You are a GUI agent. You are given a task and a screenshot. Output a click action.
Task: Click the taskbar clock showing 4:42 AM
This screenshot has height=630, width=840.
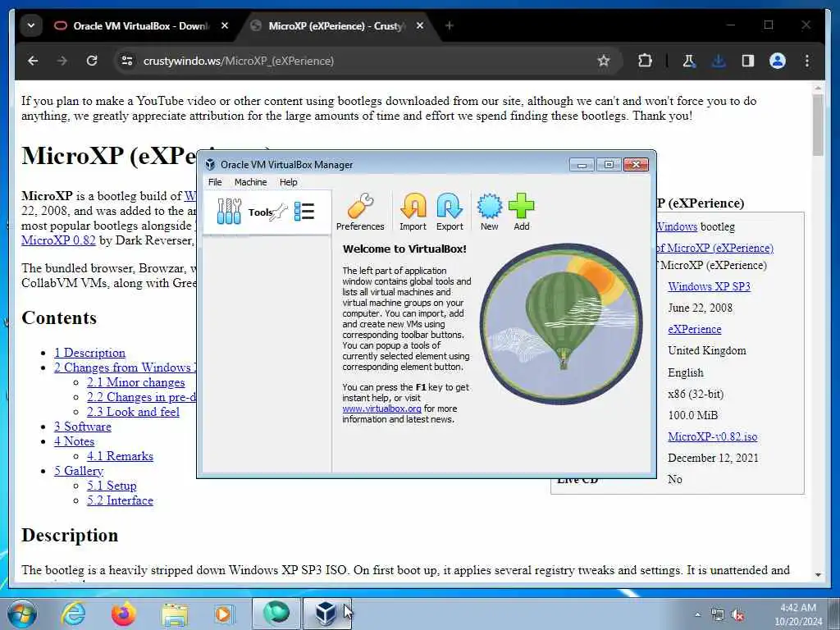[798, 614]
